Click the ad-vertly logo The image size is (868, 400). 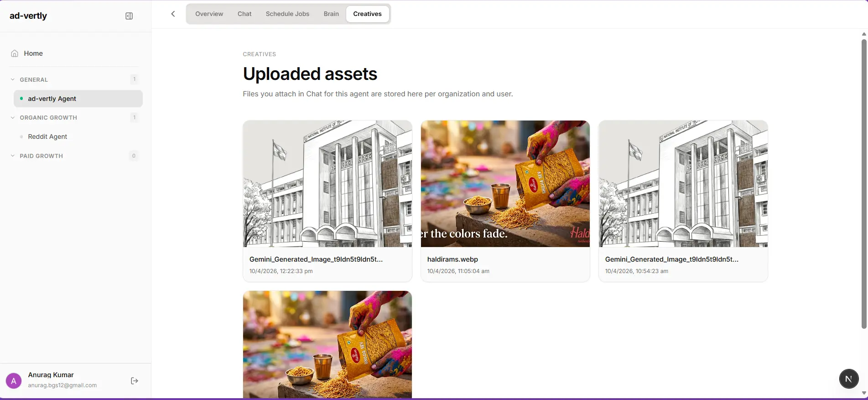click(28, 16)
